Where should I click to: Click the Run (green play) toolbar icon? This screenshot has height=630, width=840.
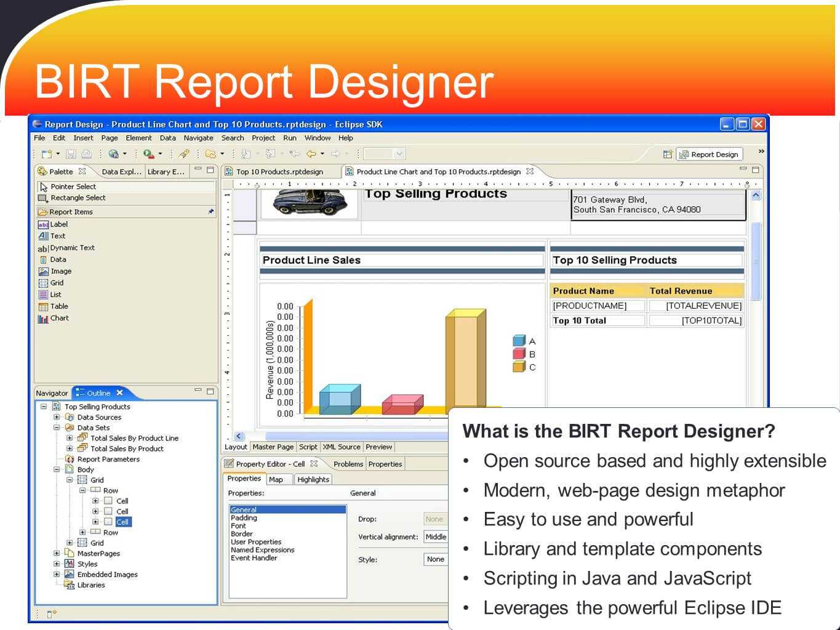coord(149,154)
